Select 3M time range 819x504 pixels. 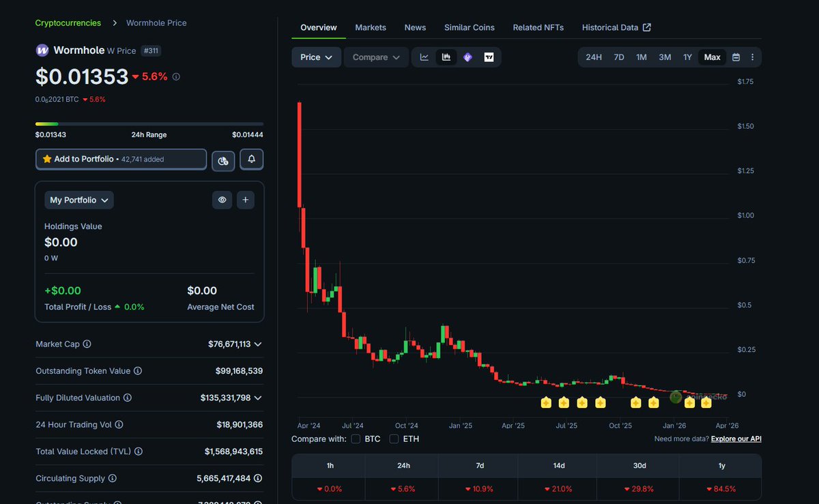(665, 57)
